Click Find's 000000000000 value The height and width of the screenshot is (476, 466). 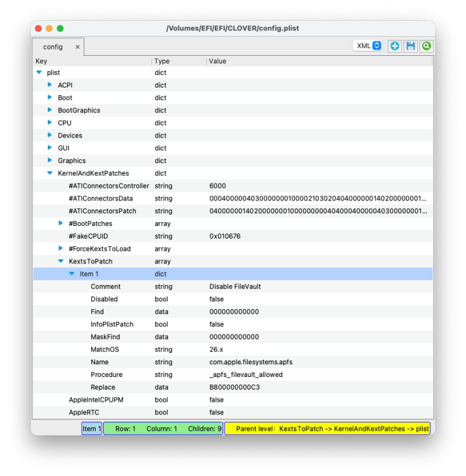[x=234, y=312]
